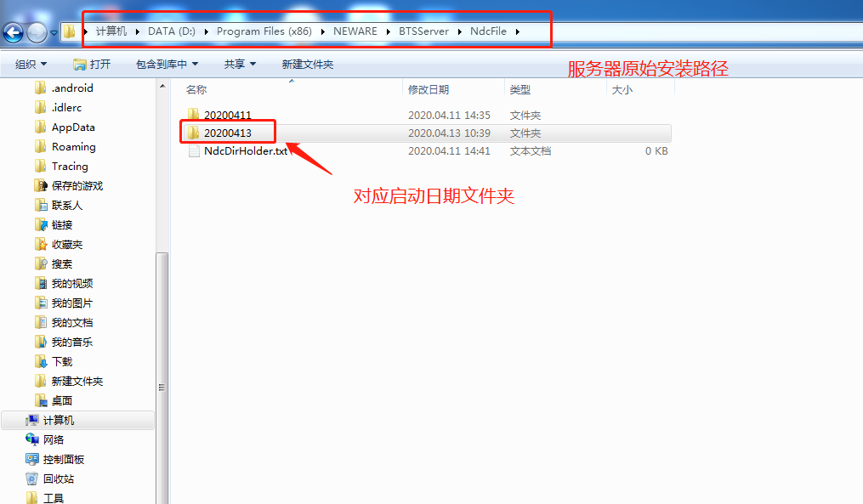Select NEWARE breadcrumb segment

(355, 31)
